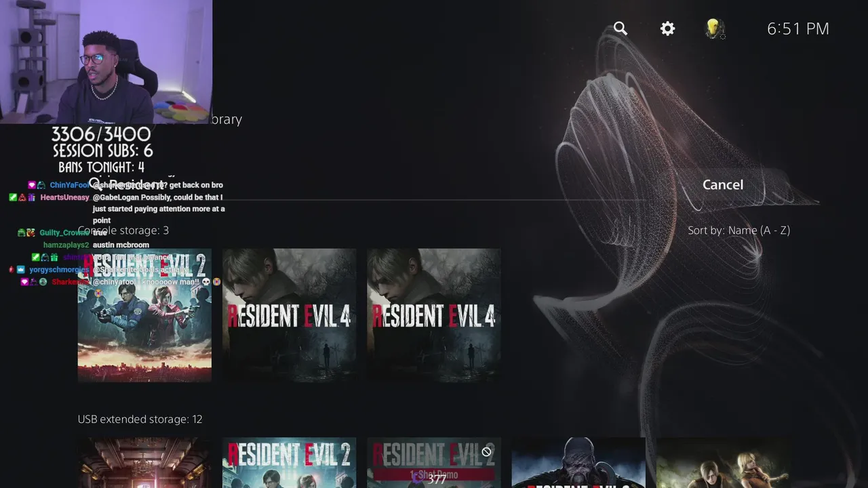Open the Sort by: Name (A - Z) dropdown
868x488 pixels.
(739, 230)
